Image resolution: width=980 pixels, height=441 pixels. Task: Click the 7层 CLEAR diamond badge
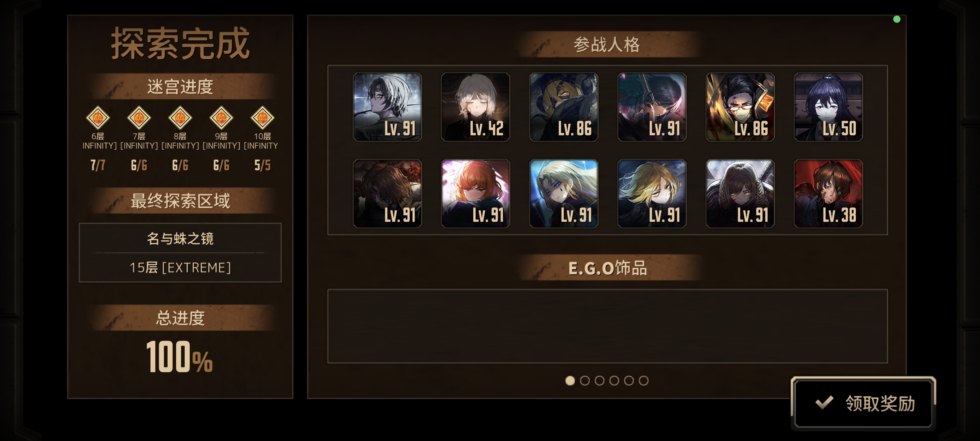[139, 117]
